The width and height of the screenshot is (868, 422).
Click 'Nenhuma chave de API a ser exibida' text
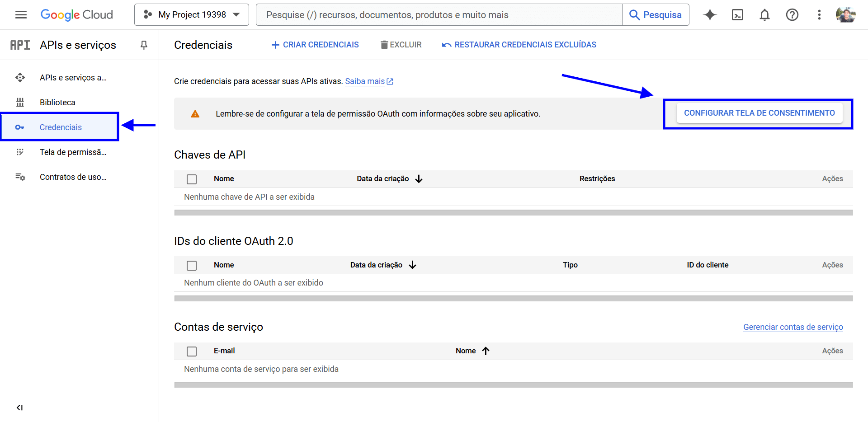[249, 197]
